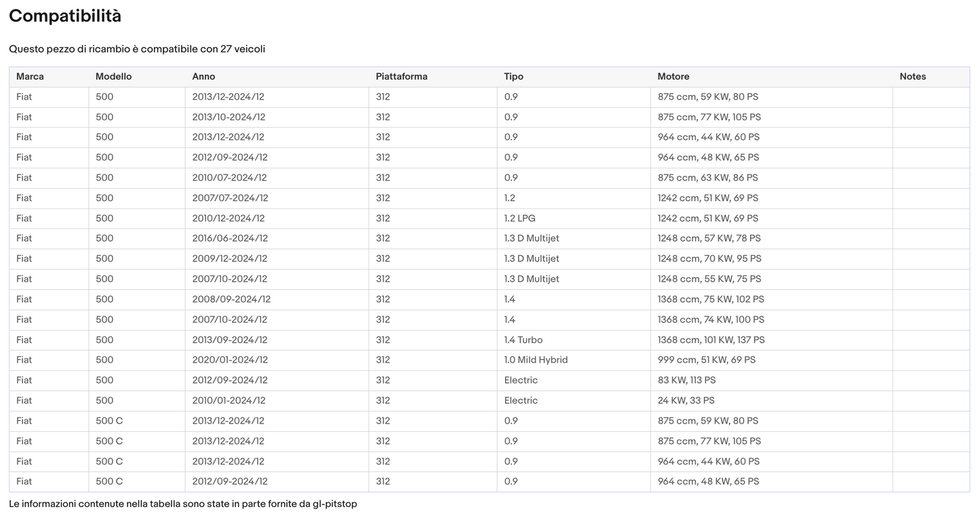Click the 2020/01-2024/12 year cell
The image size is (980, 520).
pos(230,360)
